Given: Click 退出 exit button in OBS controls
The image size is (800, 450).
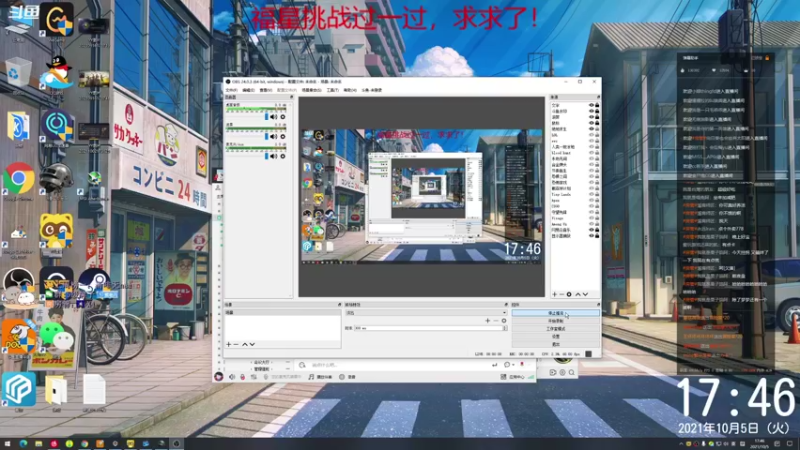Looking at the screenshot, I should [x=556, y=344].
